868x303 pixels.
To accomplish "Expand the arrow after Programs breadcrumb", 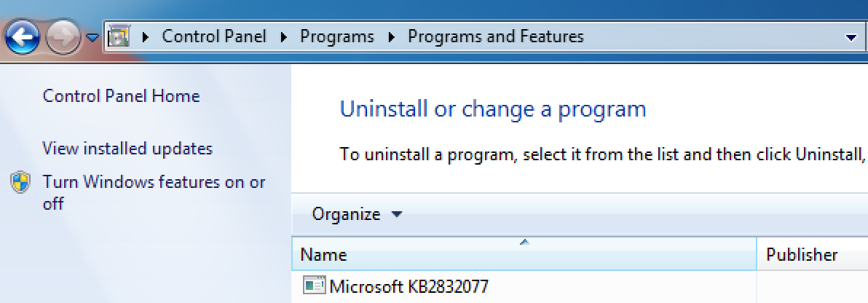I will 392,36.
